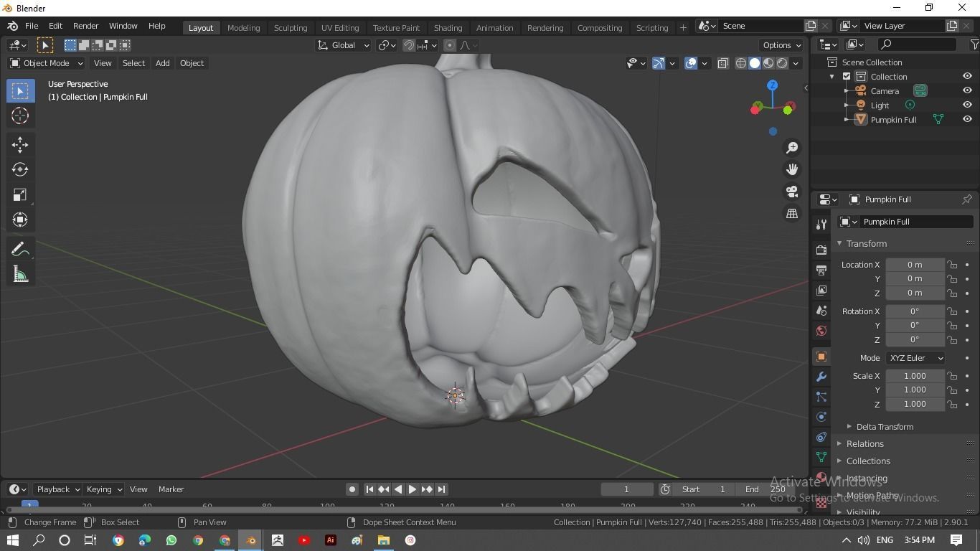Open the Active Tool properties tab
The width and height of the screenshot is (980, 551).
(821, 225)
